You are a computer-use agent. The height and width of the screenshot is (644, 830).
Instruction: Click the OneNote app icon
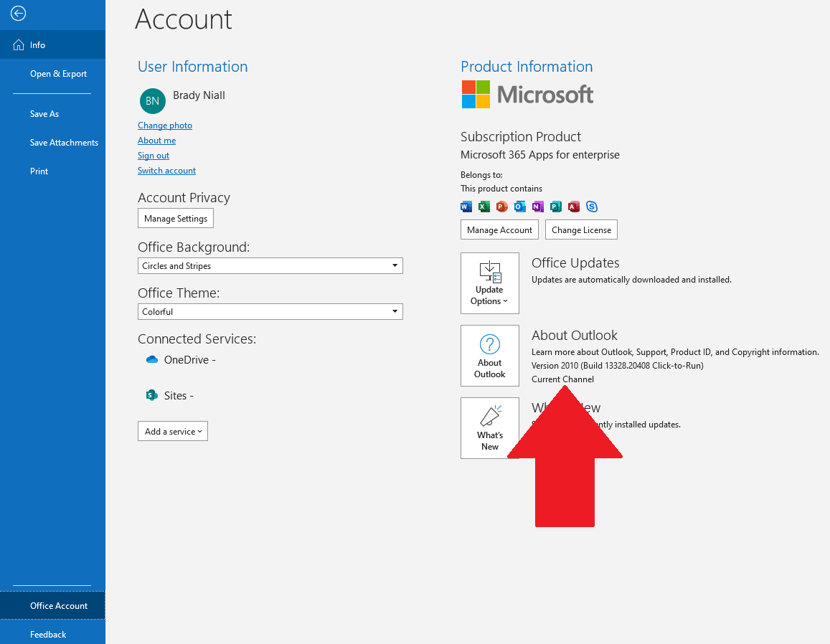coord(538,207)
